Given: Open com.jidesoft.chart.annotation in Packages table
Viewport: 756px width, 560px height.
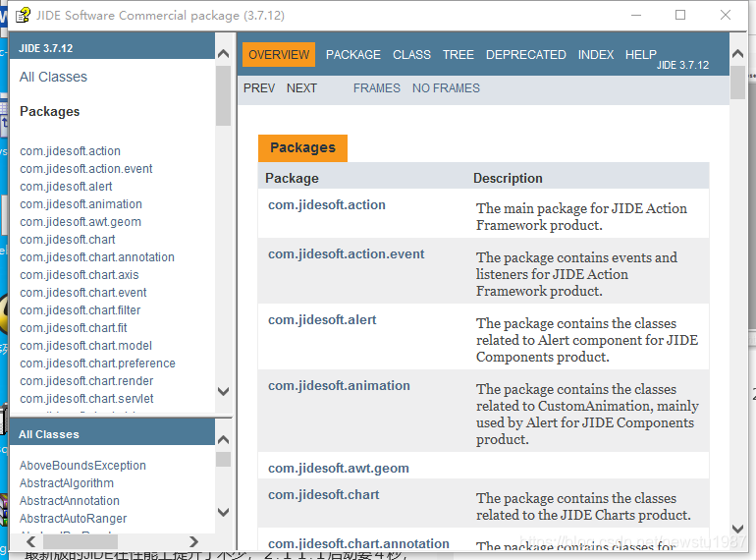Looking at the screenshot, I should (x=358, y=543).
